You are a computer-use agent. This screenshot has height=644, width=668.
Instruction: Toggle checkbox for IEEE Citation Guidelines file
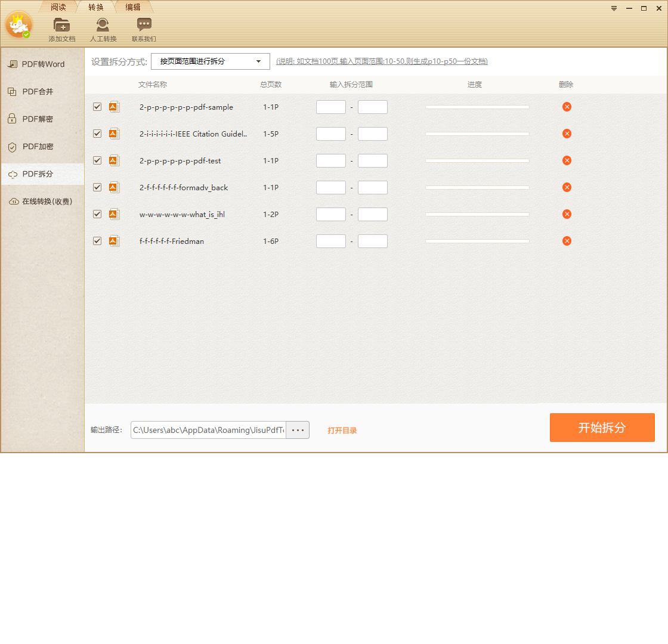(x=97, y=134)
